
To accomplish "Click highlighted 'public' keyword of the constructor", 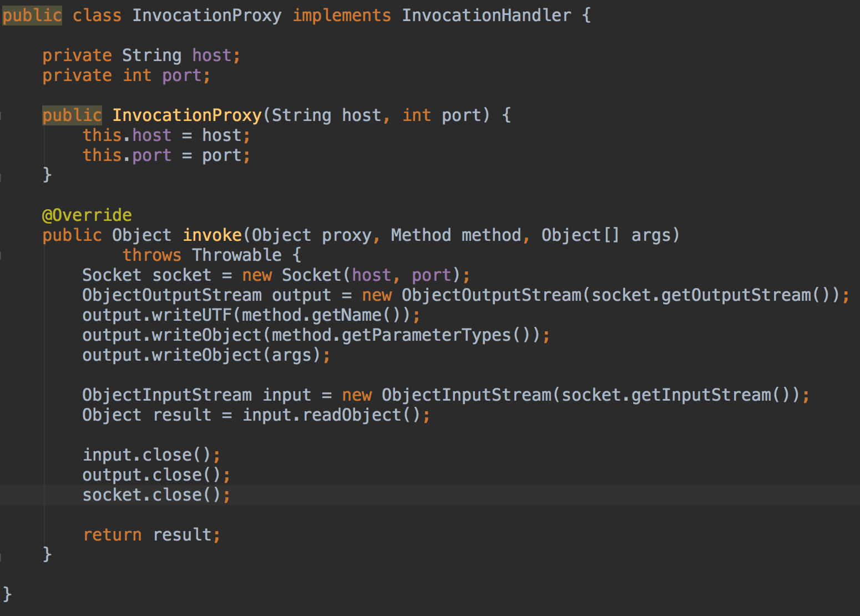I will [72, 115].
